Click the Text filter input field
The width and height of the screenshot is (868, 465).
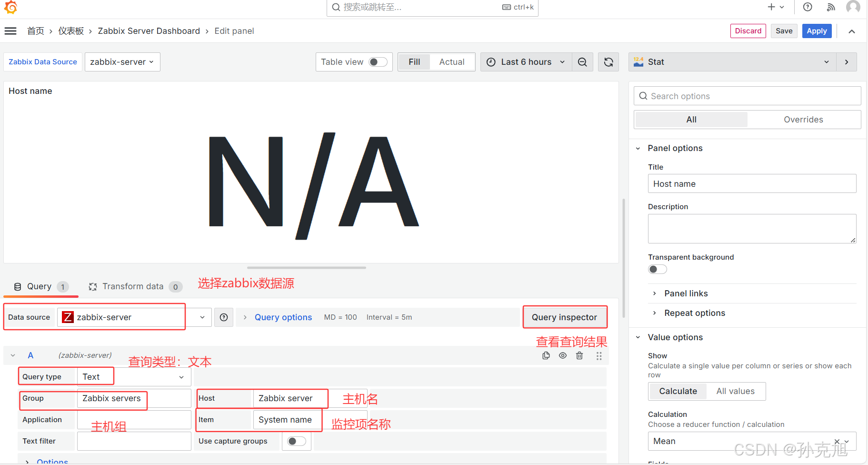point(134,441)
